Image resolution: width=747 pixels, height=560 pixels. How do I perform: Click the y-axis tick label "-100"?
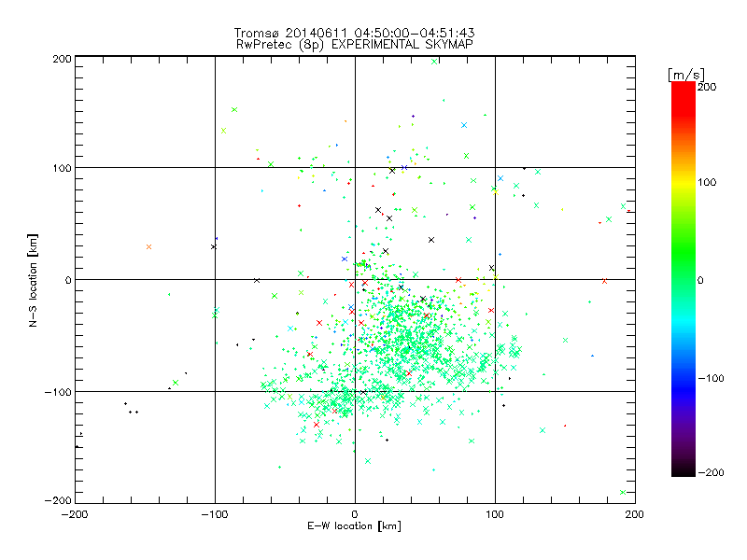pyautogui.click(x=58, y=392)
